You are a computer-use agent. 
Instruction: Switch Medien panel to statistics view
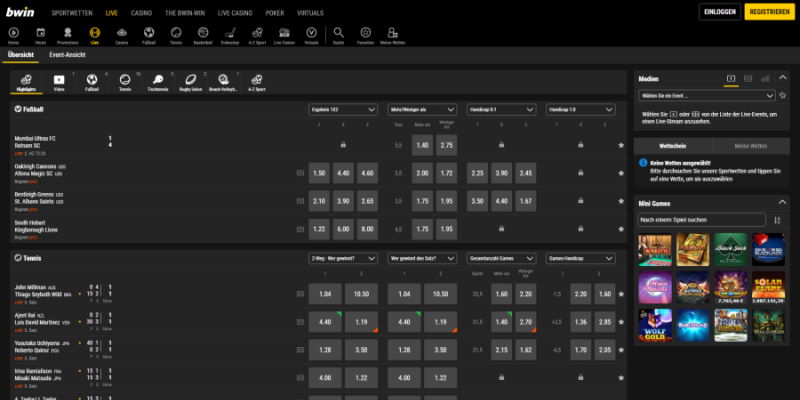765,79
